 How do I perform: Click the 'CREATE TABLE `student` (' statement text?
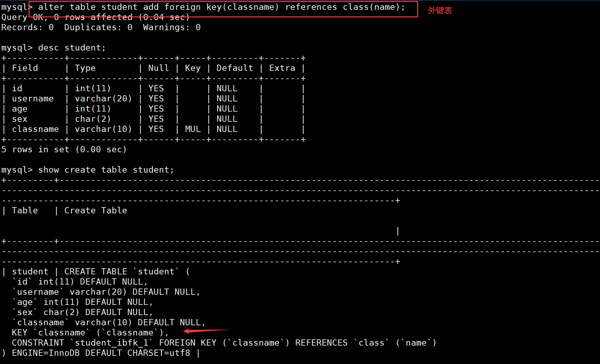click(x=127, y=272)
